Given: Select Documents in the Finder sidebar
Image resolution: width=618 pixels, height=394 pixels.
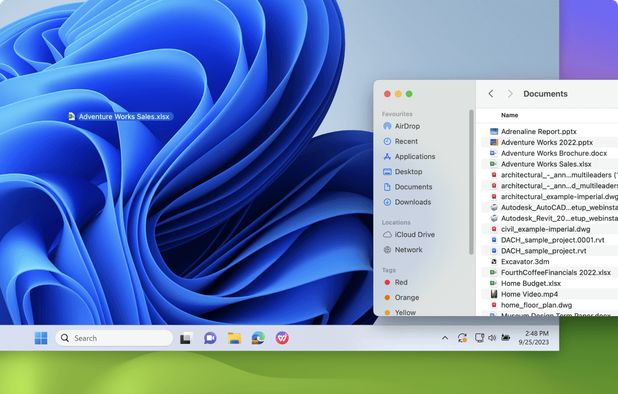Looking at the screenshot, I should (408, 187).
